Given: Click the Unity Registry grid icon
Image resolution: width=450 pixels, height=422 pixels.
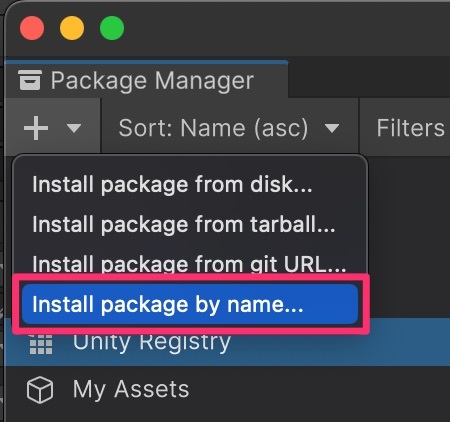Looking at the screenshot, I should click(41, 343).
